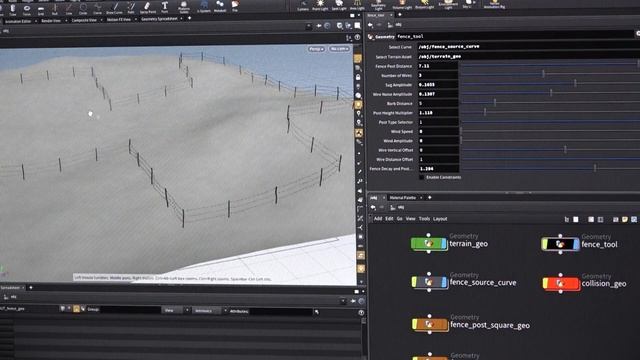The height and width of the screenshot is (360, 640).
Task: Select the Torus shelf tool
Action: point(27,9)
